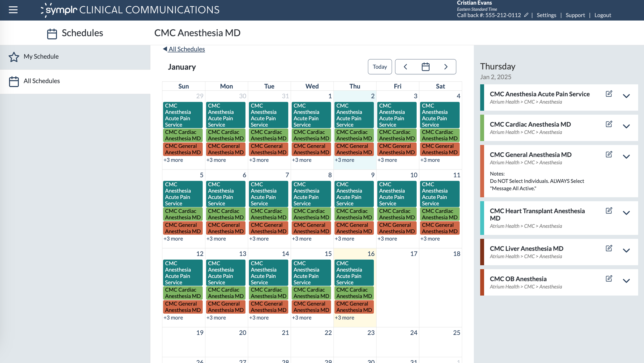Click the January month heading
Image resolution: width=644 pixels, height=363 pixels.
182,67
